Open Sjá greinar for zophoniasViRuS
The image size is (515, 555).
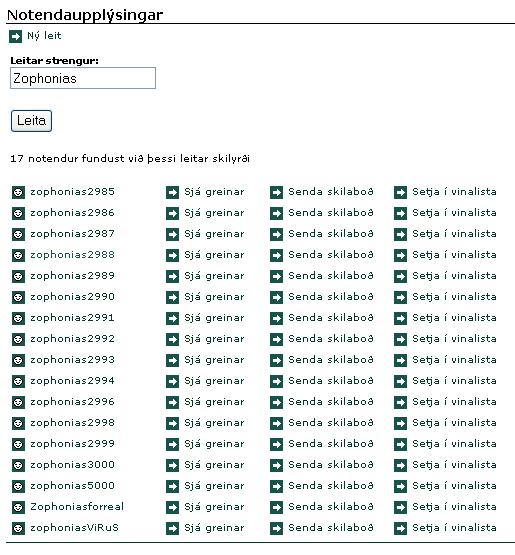pos(214,528)
